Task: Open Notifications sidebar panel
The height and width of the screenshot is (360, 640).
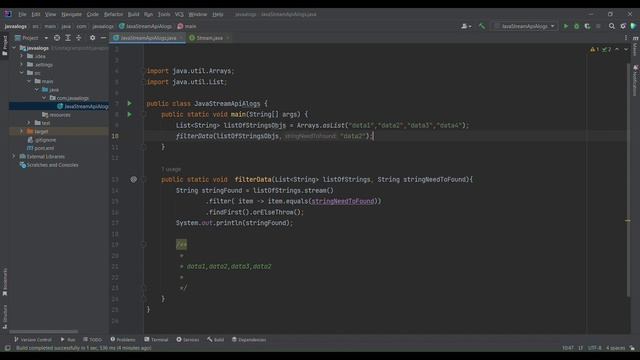Action: tap(636, 80)
